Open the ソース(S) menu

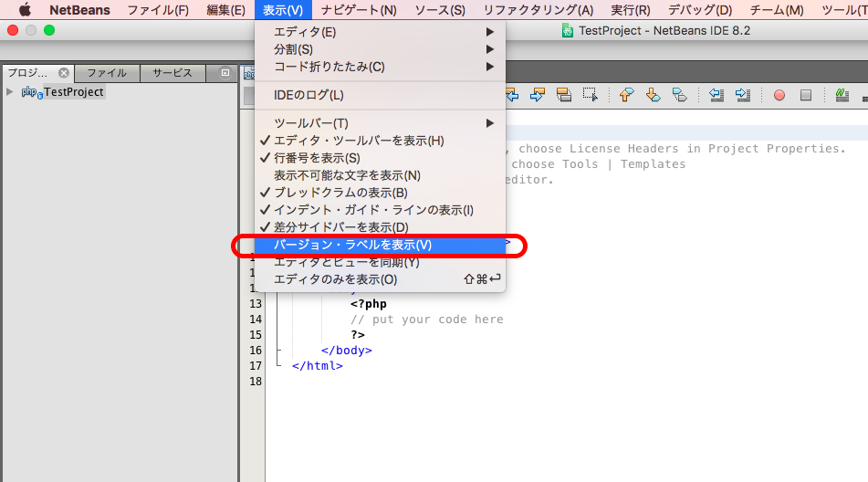(440, 10)
